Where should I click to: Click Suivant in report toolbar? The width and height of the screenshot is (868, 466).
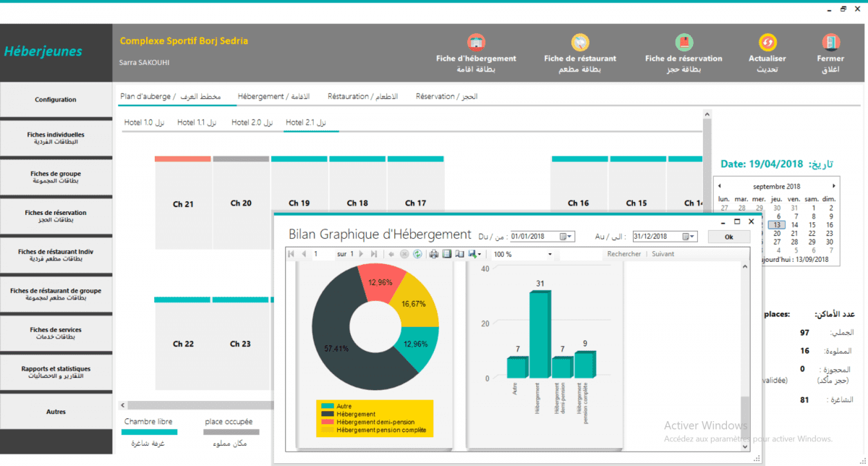click(663, 254)
